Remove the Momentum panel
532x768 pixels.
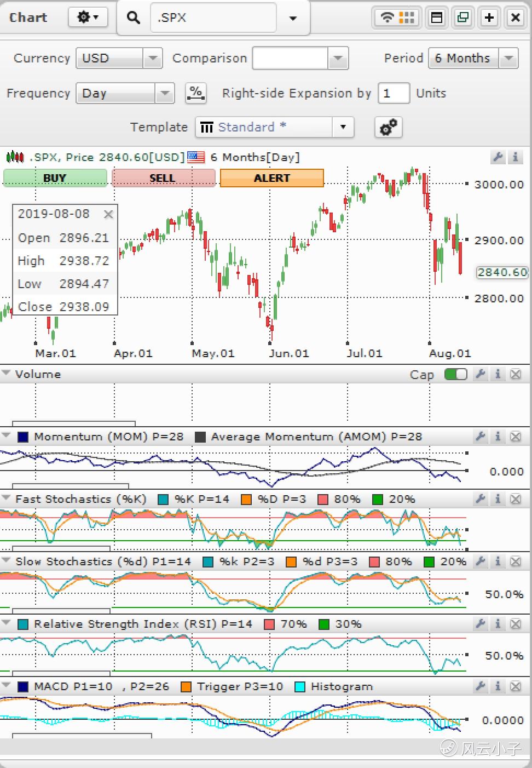click(516, 437)
